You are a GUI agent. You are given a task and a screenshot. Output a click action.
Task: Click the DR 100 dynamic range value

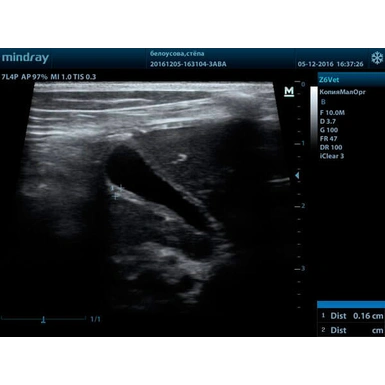tap(331, 147)
